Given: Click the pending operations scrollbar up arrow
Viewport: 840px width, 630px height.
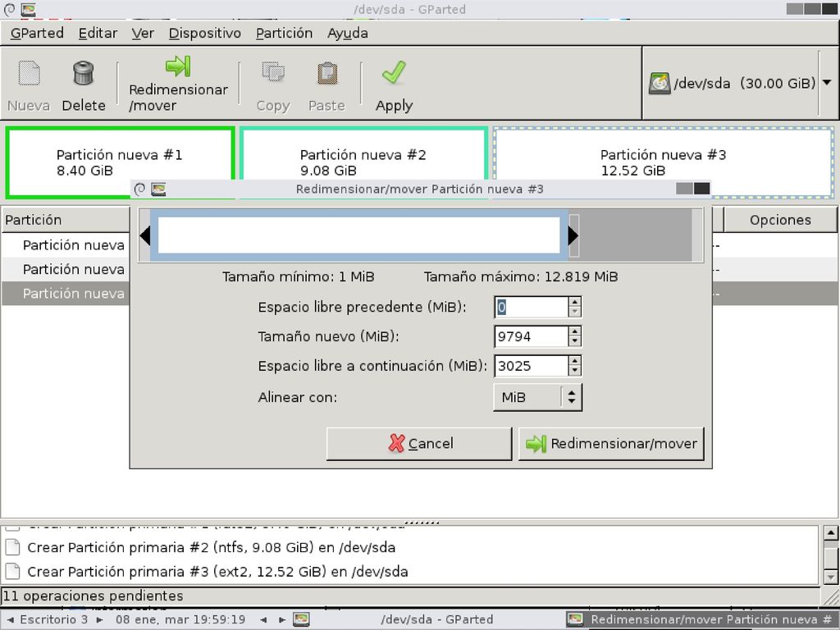Looking at the screenshot, I should tap(830, 533).
